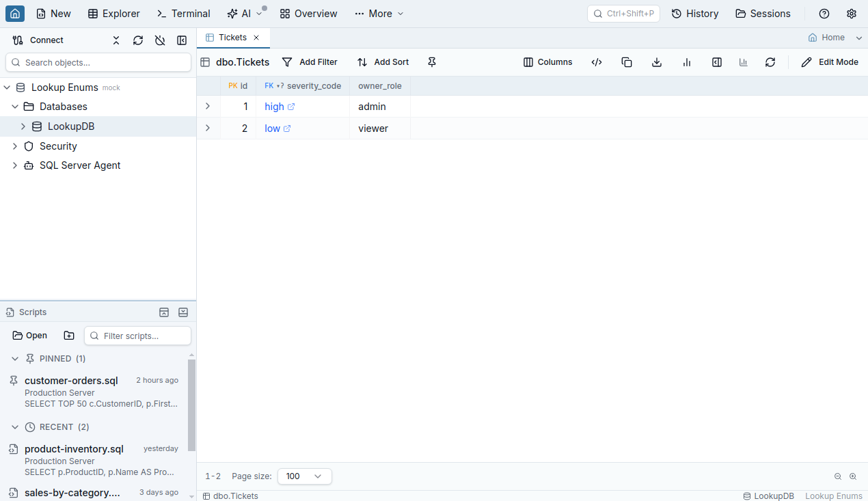868x501 pixels.
Task: Sort by severity_code column header
Action: point(303,86)
